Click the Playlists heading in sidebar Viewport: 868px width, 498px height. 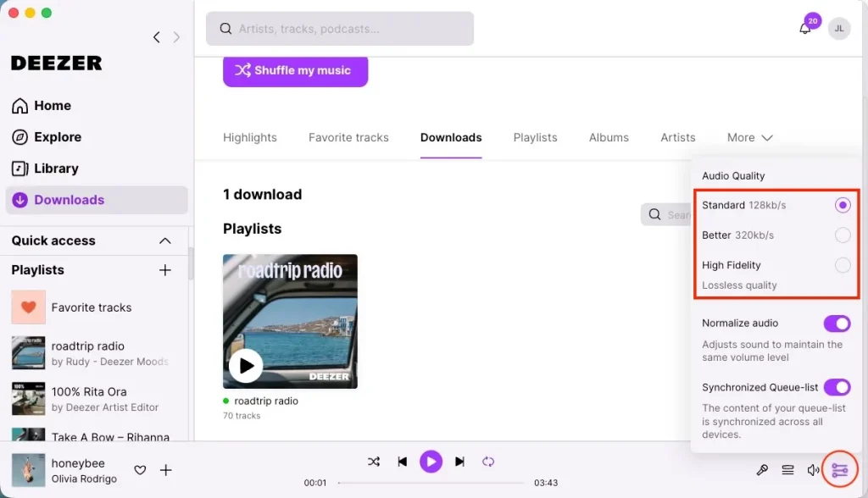(37, 270)
